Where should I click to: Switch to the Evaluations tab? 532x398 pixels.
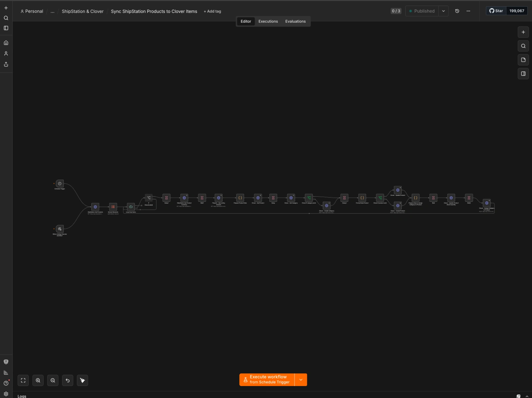click(296, 21)
